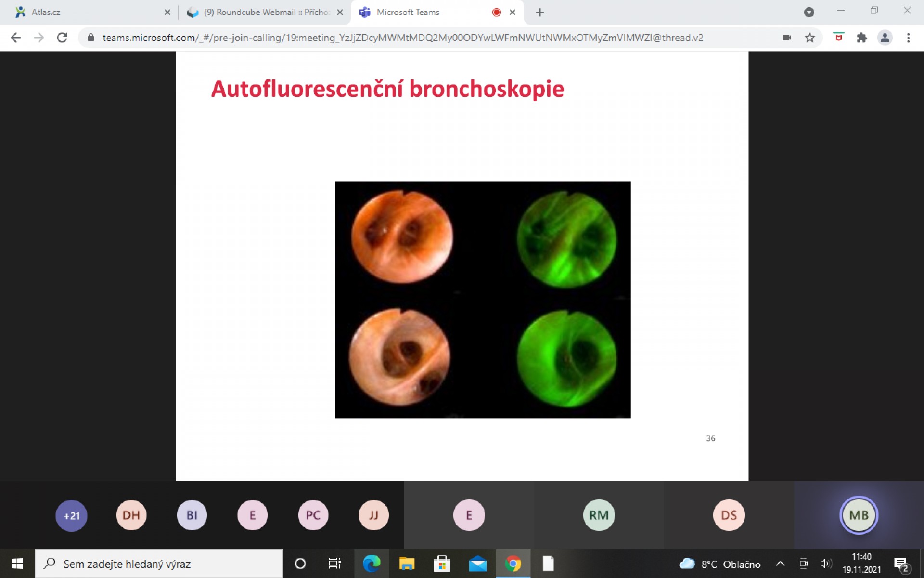Open Task View on the taskbar
Viewport: 924px width, 578px height.
[334, 564]
